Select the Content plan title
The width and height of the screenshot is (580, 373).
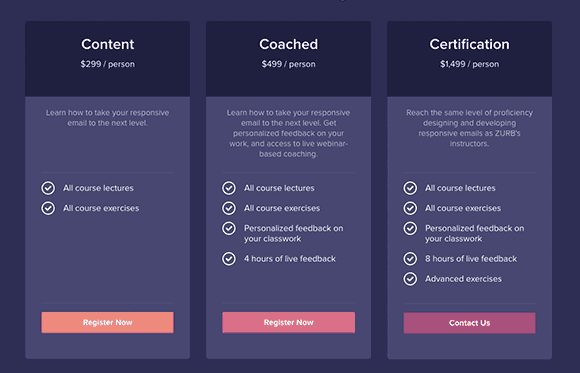pyautogui.click(x=108, y=44)
